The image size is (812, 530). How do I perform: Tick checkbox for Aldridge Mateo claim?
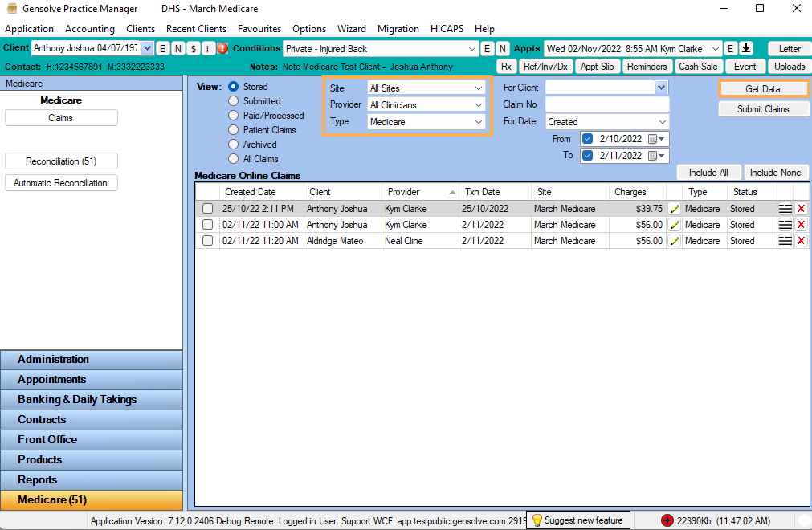208,241
